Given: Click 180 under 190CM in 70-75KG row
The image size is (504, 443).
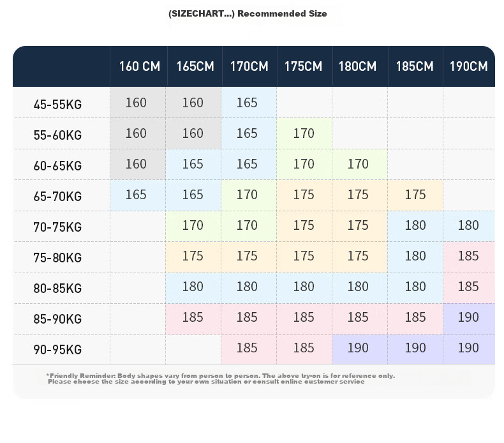Looking at the screenshot, I should pos(468,225).
